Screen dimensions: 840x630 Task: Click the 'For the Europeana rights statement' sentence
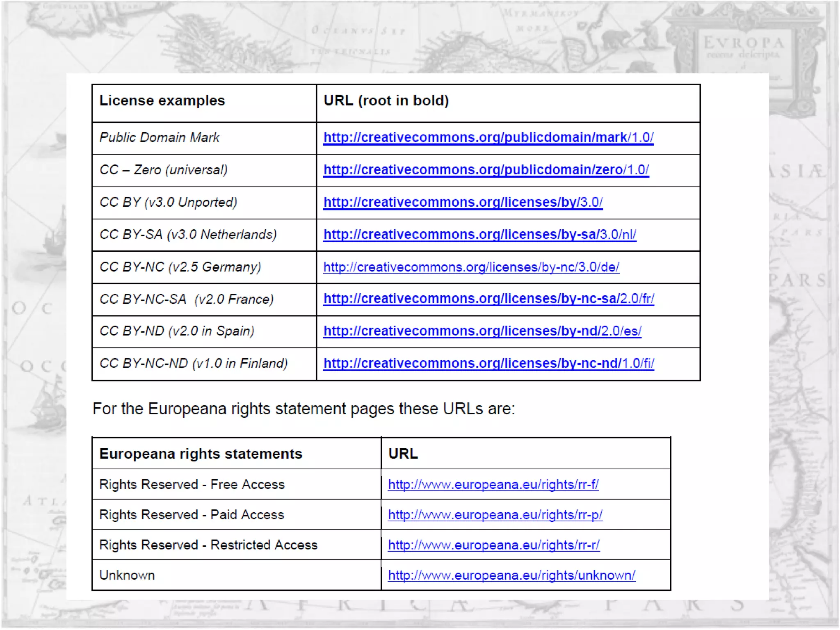point(304,409)
